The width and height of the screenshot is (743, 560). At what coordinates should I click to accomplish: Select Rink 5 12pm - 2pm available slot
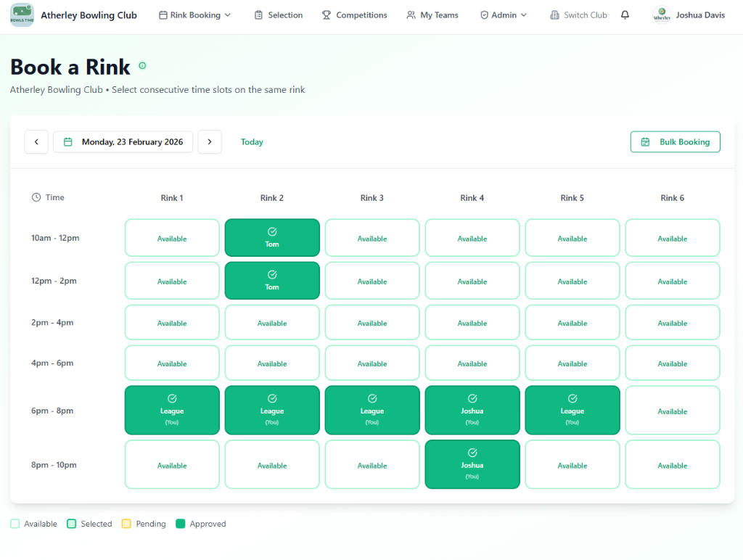(x=572, y=281)
